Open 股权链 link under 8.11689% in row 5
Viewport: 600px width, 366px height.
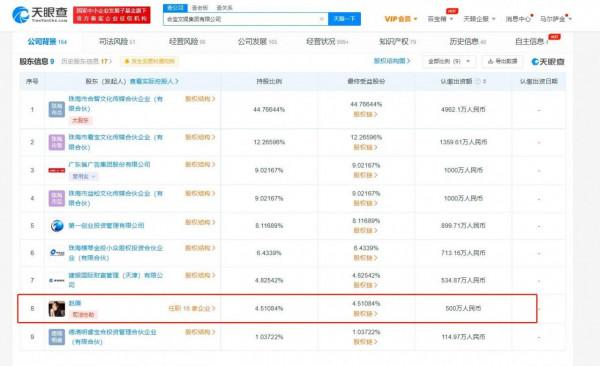365,230
